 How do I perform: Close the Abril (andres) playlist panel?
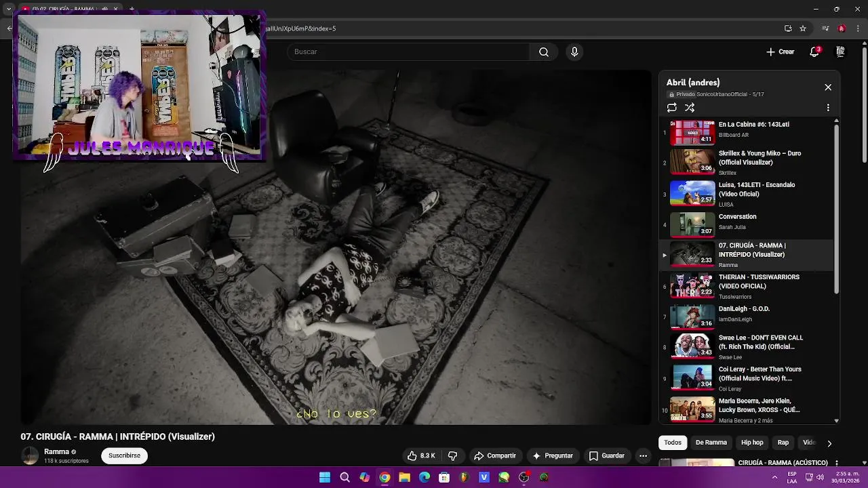[x=828, y=87]
